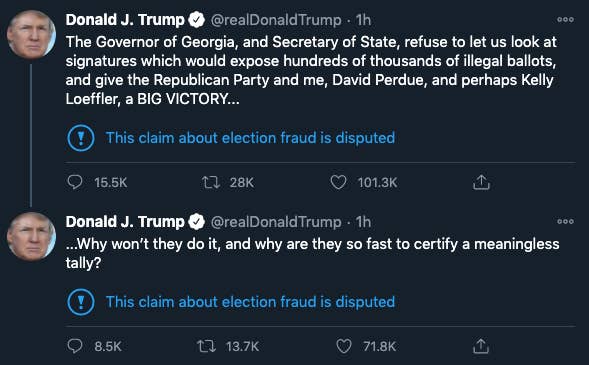Open the more options menu on first tweet

(565, 20)
